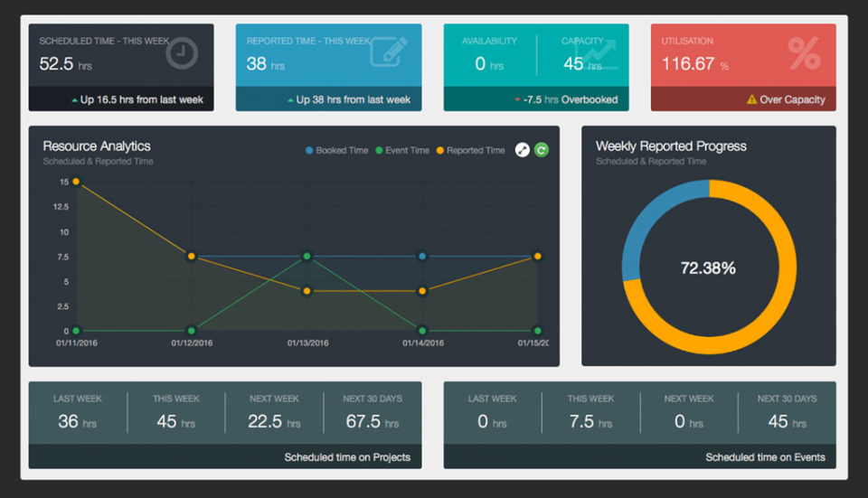Toggle Event Time series in chart legend

point(401,151)
